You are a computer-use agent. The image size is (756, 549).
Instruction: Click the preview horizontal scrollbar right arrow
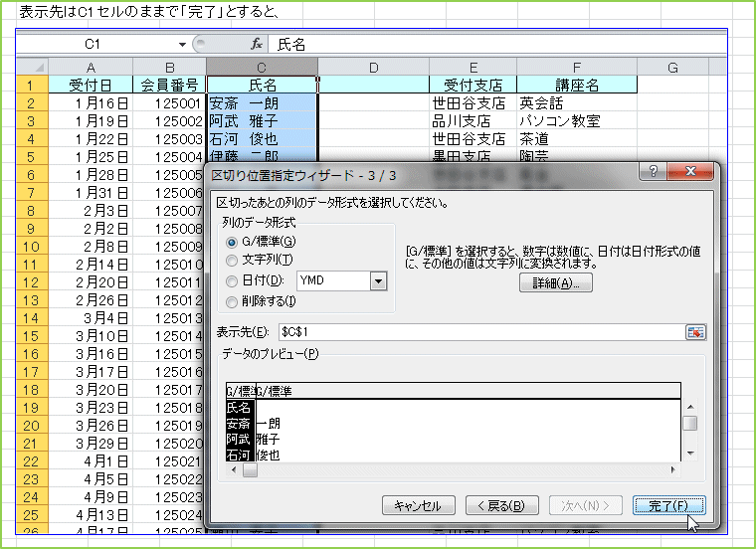673,470
